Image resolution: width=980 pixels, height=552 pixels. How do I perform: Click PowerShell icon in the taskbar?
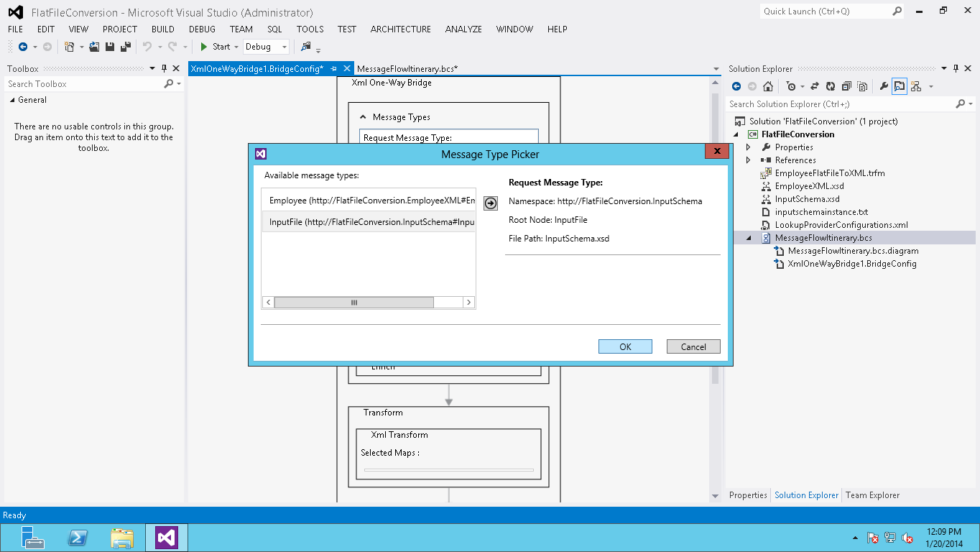pos(78,538)
